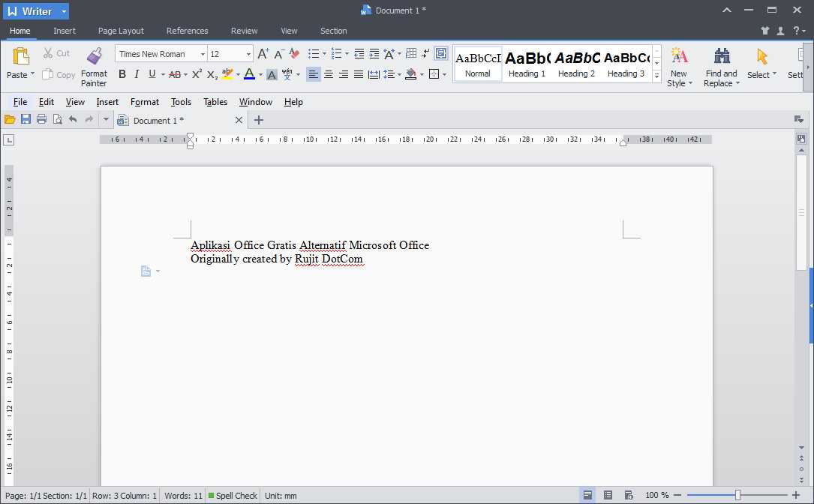Screen dimensions: 814x504
Task: Toggle Justify paragraph alignment
Action: (358, 75)
